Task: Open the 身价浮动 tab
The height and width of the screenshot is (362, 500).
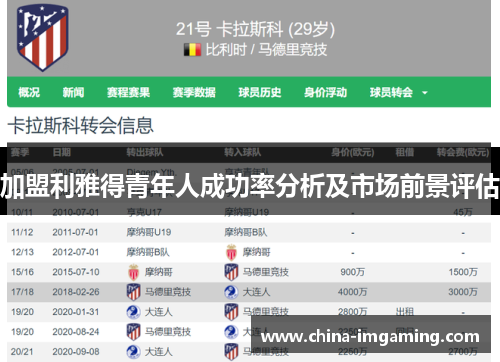Action: point(325,92)
